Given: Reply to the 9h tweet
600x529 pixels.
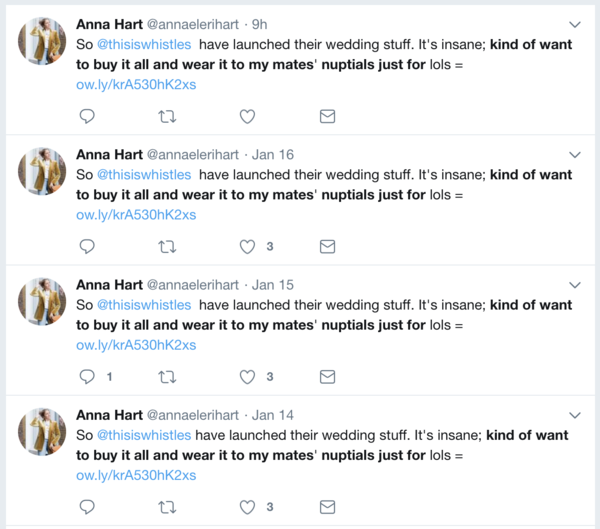Looking at the screenshot, I should (87, 116).
